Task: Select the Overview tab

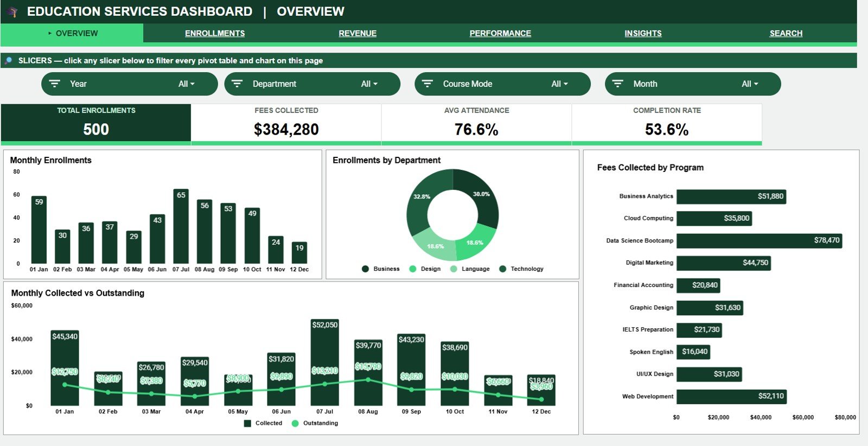Action: pos(72,33)
